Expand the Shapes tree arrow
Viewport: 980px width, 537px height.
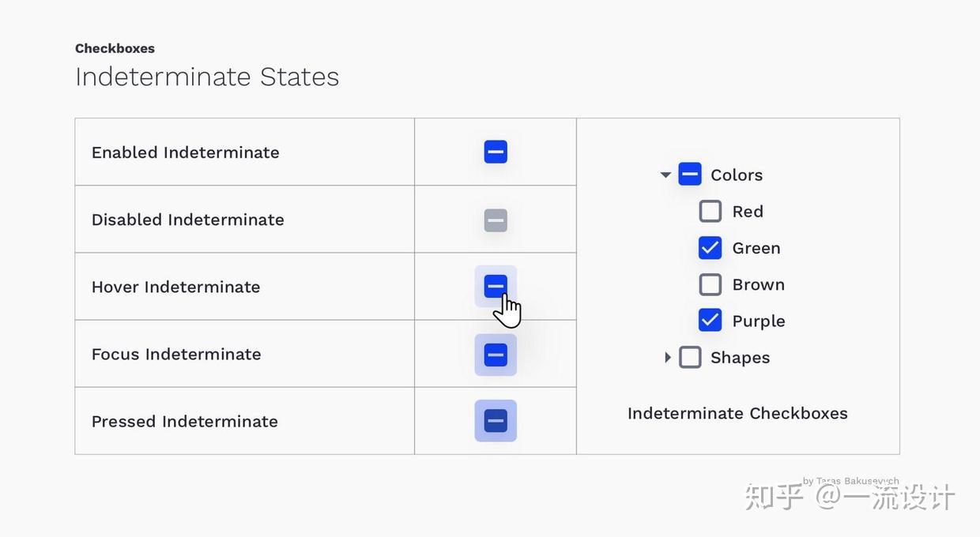668,358
